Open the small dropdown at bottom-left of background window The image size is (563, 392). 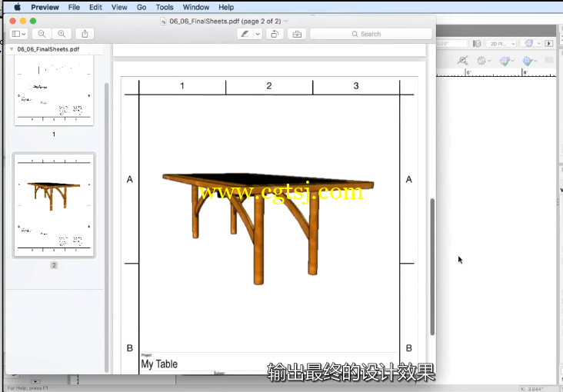(x=35, y=381)
